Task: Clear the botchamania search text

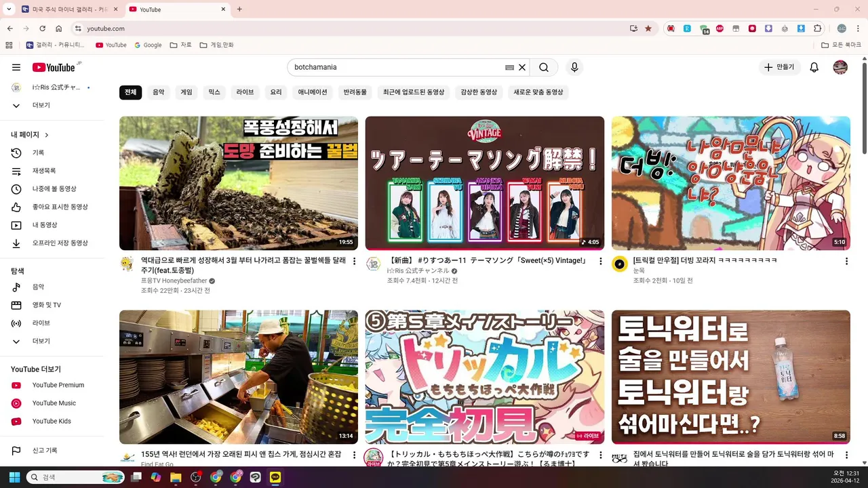Action: 522,67
